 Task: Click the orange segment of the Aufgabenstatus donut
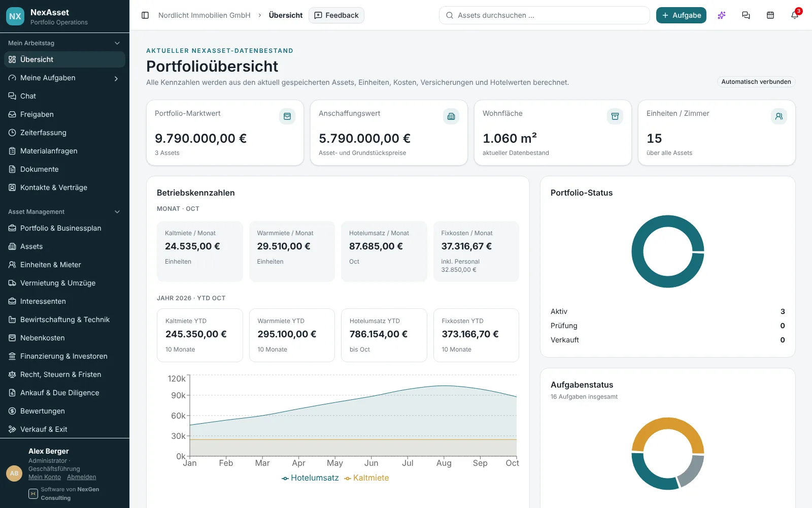(x=668, y=423)
